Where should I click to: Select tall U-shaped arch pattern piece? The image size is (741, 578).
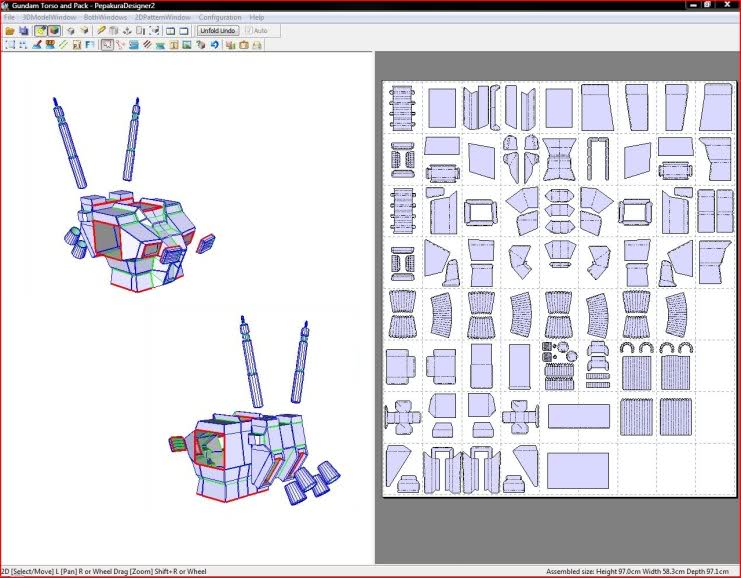point(598,159)
